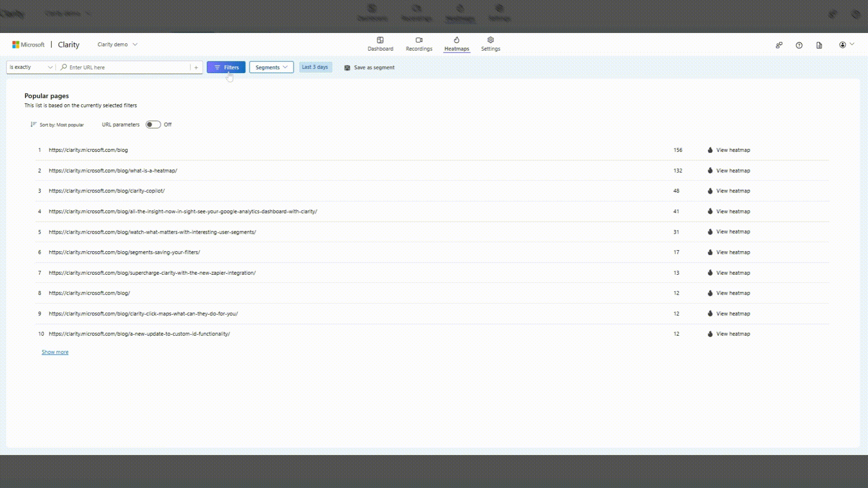Click flame icon for clarity-click-maps row
This screenshot has height=488, width=868.
[x=710, y=314]
